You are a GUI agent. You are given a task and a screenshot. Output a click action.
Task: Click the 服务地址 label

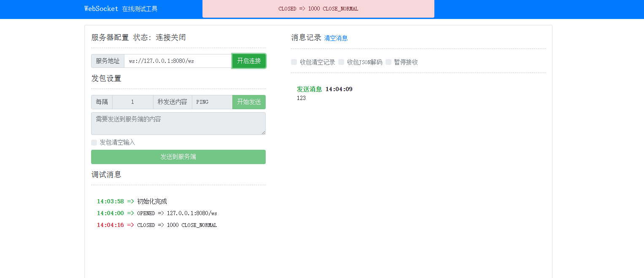pyautogui.click(x=108, y=61)
